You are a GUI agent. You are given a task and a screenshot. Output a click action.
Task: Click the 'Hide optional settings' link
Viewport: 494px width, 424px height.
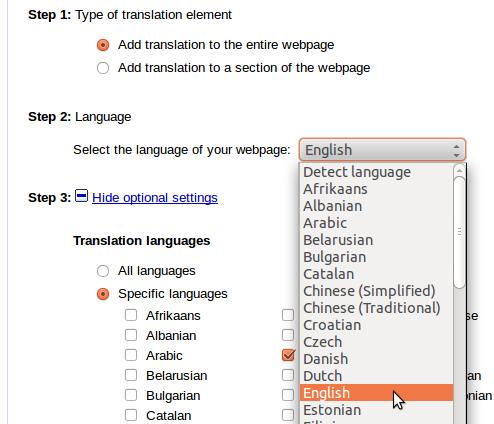[x=155, y=198]
